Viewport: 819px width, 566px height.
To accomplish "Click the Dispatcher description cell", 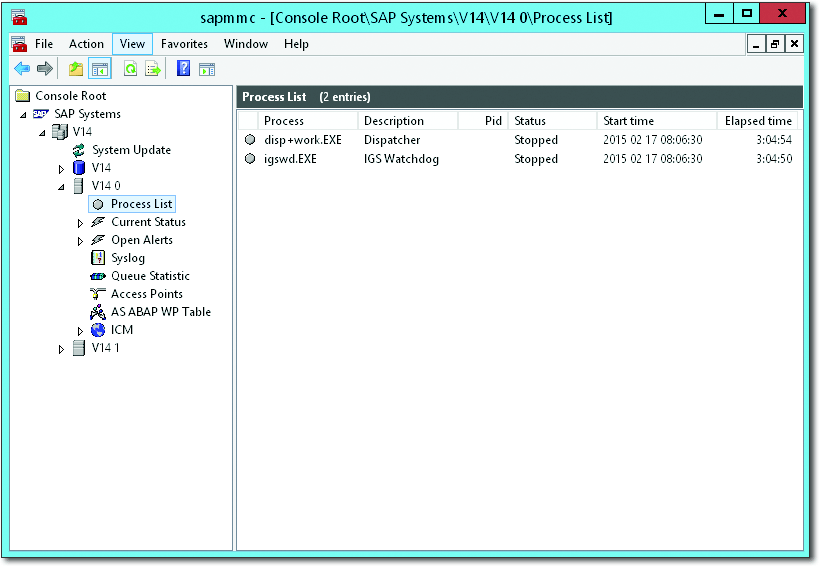I will tap(392, 140).
